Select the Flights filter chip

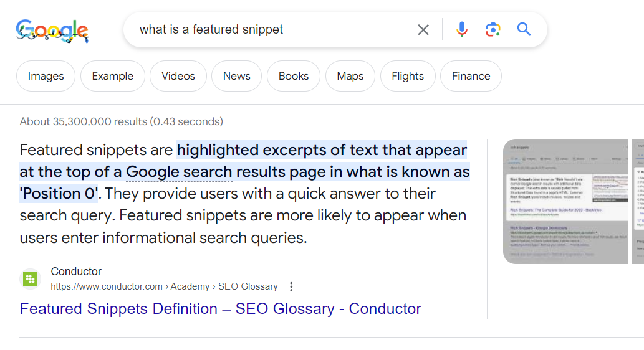pyautogui.click(x=408, y=76)
